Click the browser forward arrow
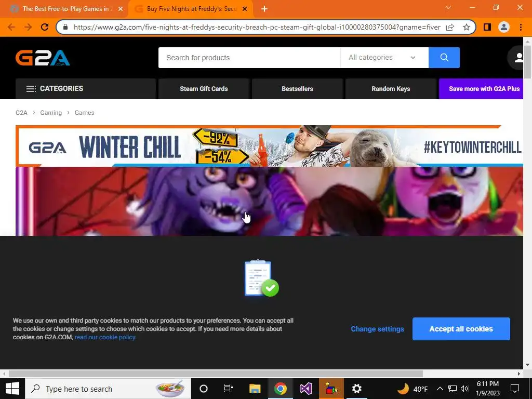The height and width of the screenshot is (399, 532). [x=28, y=27]
